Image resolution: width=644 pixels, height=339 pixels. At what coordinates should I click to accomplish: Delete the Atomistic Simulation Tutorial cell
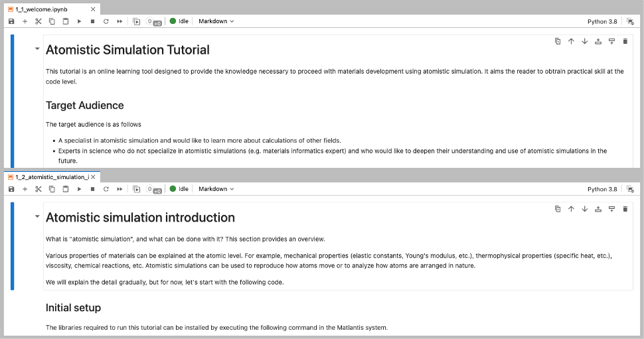[625, 41]
